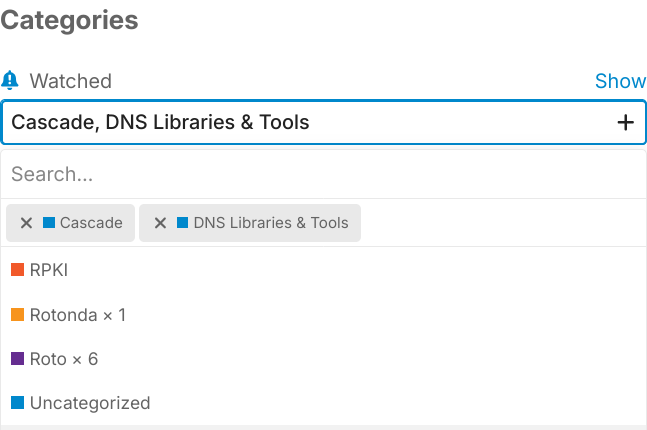Click the Watched bell icon

tap(10, 81)
